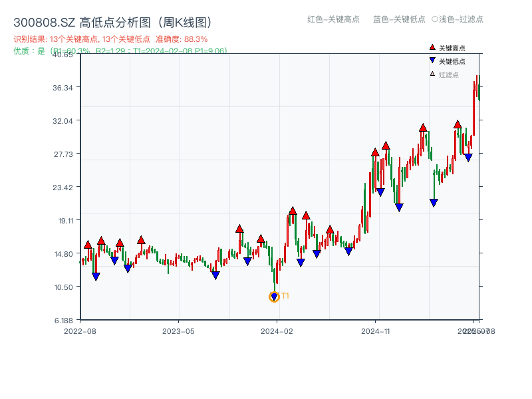Toggle the 浅色-过滤点 circle in the header
This screenshot has width=532, height=399.
pyautogui.click(x=435, y=19)
